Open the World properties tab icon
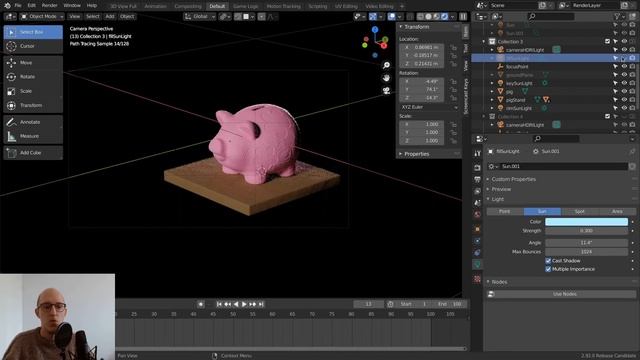Screen dimensions: 640x360 click(477, 215)
